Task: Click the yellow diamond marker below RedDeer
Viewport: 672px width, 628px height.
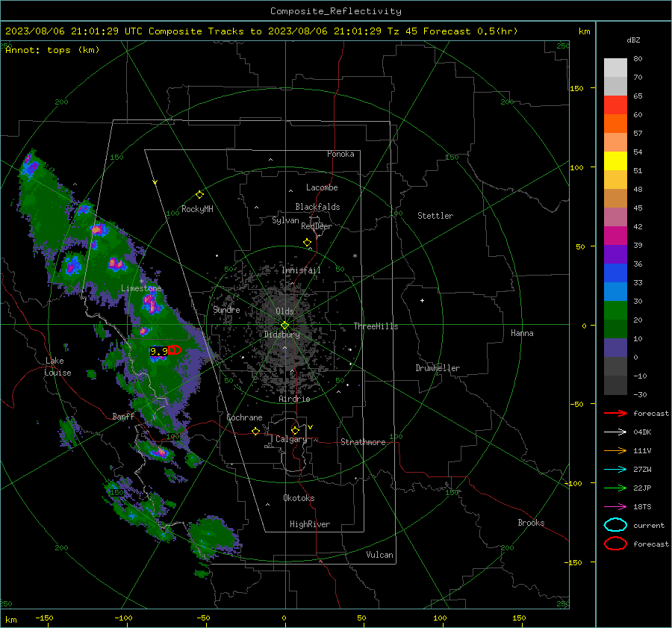Action: (307, 243)
